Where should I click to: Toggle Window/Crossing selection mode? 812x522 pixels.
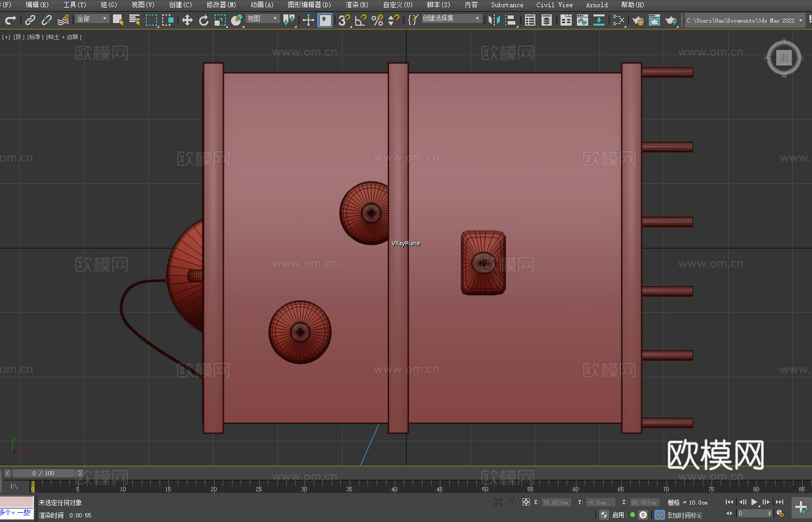(168, 20)
